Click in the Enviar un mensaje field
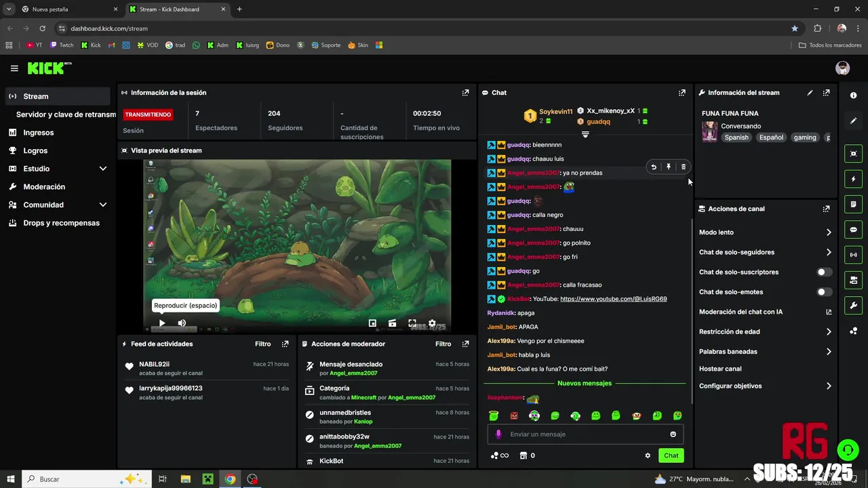Image resolution: width=868 pixels, height=488 pixels. point(585,434)
